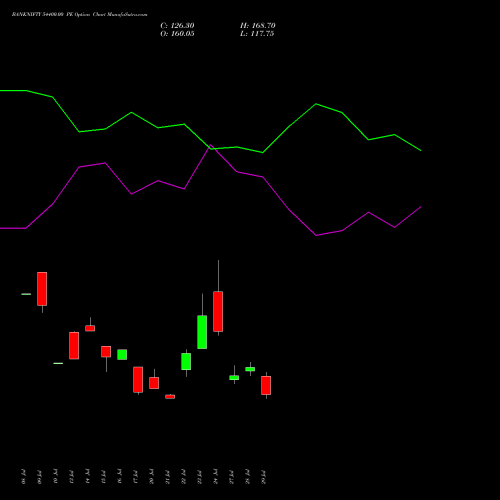Click the 08 Jul date label
The width and height of the screenshot is (500, 500).
[23, 477]
